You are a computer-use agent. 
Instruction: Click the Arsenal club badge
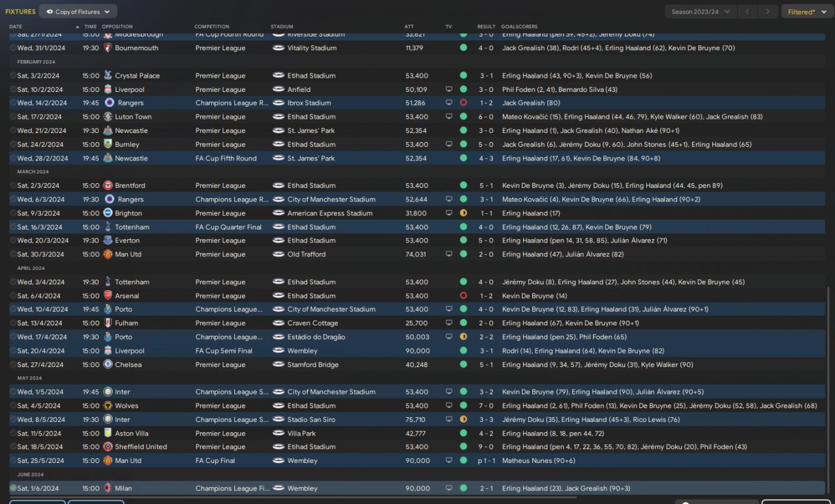(x=108, y=296)
